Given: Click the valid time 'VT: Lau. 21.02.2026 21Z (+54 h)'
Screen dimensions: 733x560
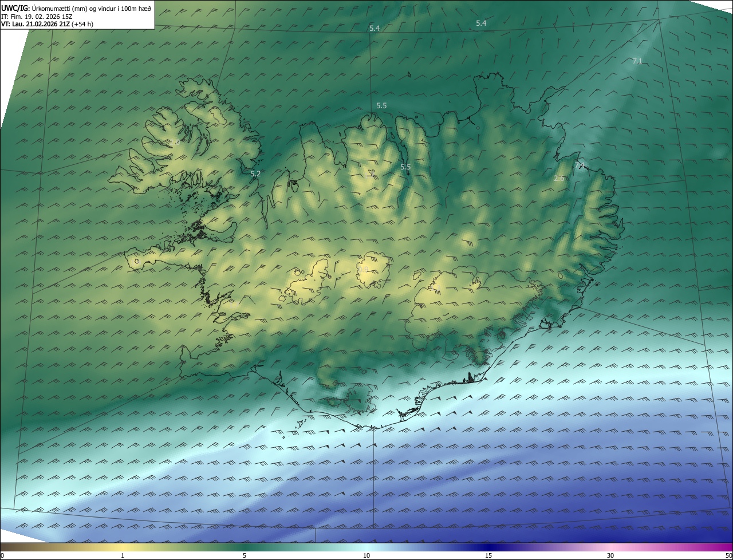Looking at the screenshot, I should click(47, 24).
